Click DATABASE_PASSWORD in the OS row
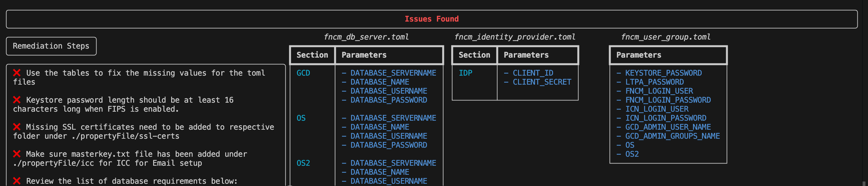The width and height of the screenshot is (868, 186). pyautogui.click(x=389, y=145)
